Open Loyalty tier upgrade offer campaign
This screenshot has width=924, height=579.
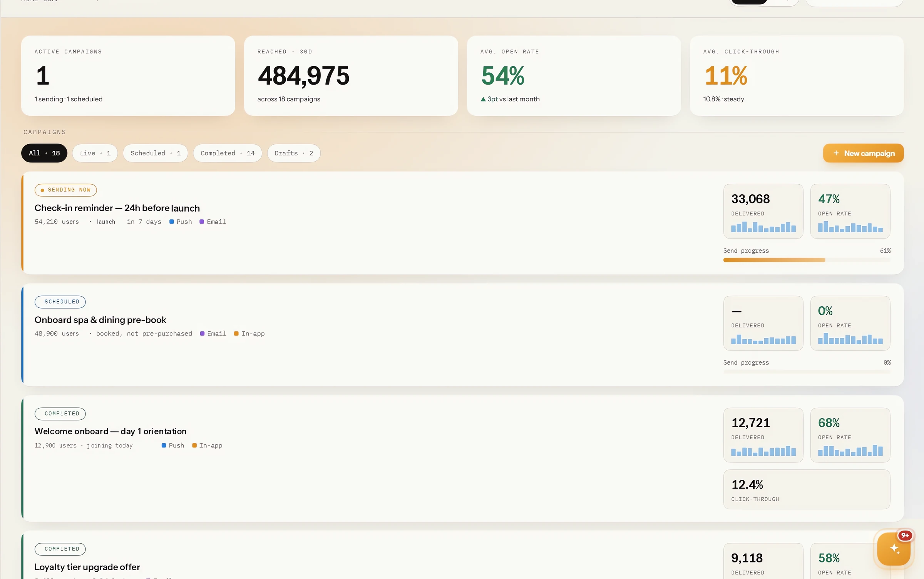click(87, 567)
